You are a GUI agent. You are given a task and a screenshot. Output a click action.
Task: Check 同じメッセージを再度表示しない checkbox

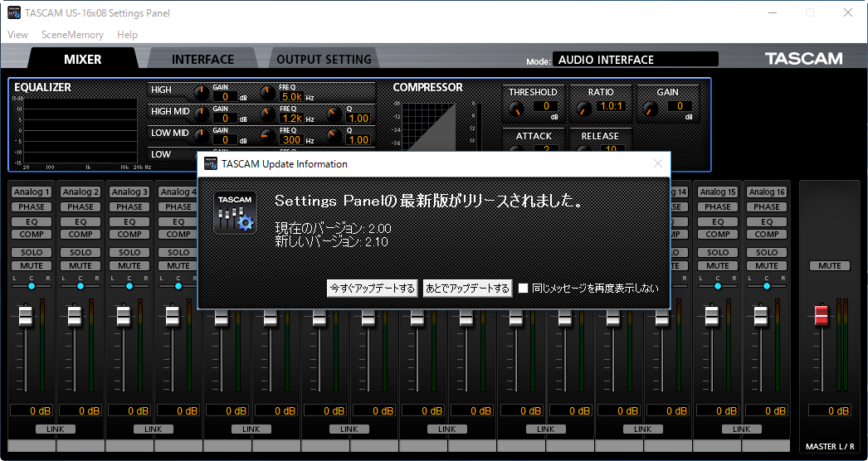pyautogui.click(x=523, y=288)
